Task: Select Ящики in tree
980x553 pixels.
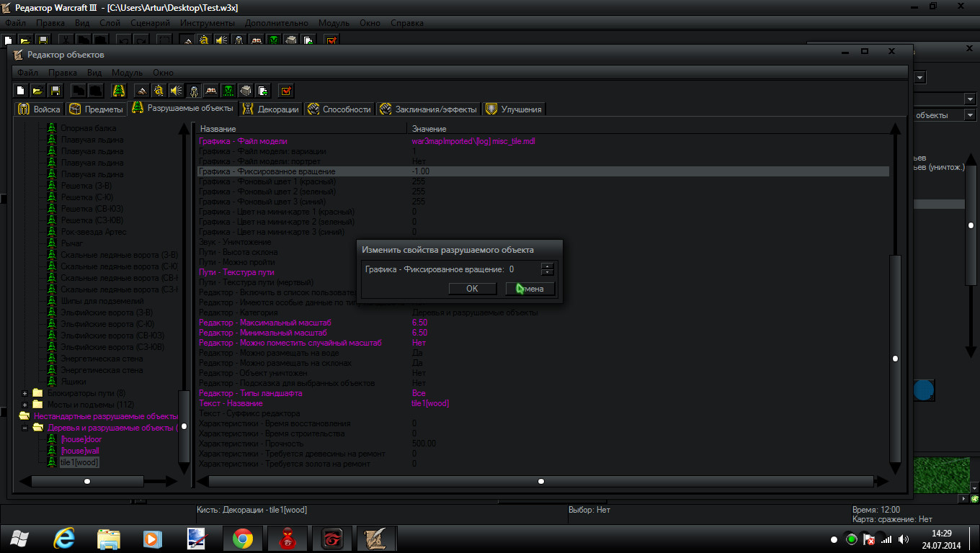Action: [x=73, y=382]
